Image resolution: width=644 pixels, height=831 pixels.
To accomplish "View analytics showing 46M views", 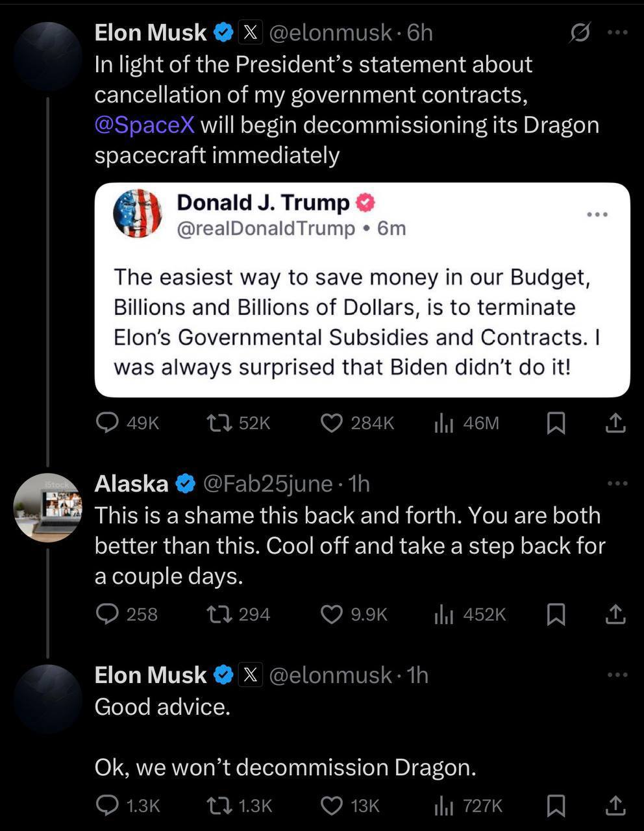I will [443, 423].
